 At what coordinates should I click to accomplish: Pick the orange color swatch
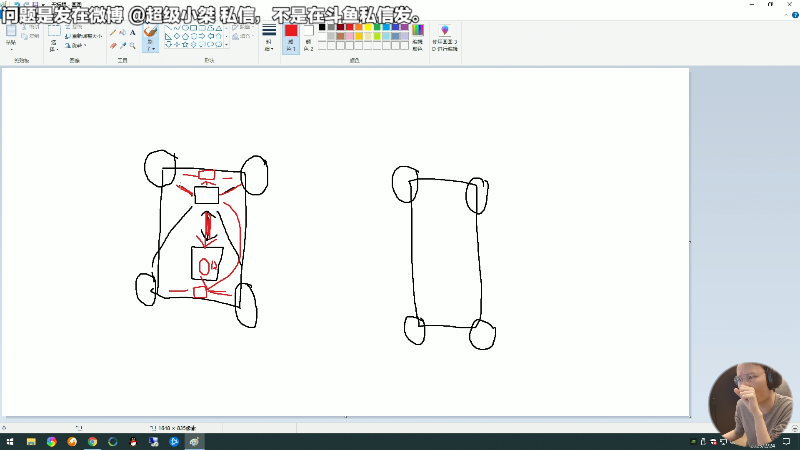coord(359,27)
